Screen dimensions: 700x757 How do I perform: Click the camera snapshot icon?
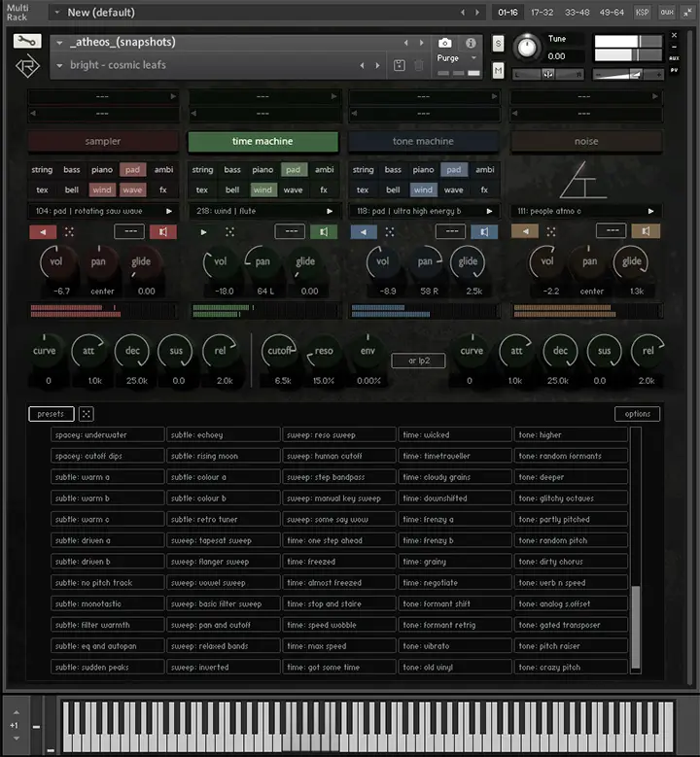click(x=444, y=43)
